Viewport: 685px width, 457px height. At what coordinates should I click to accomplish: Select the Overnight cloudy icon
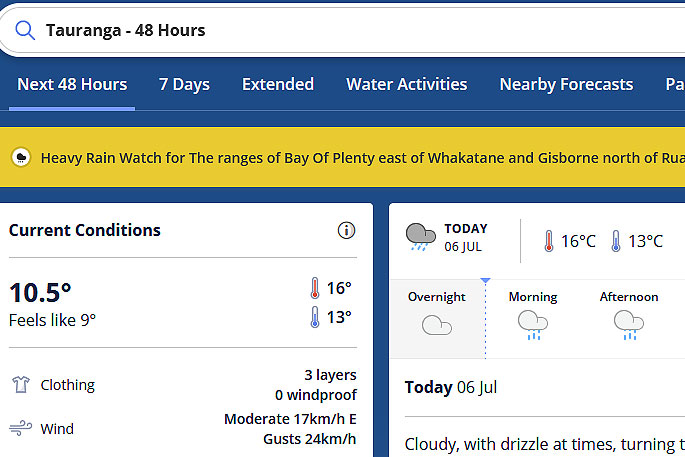(436, 325)
